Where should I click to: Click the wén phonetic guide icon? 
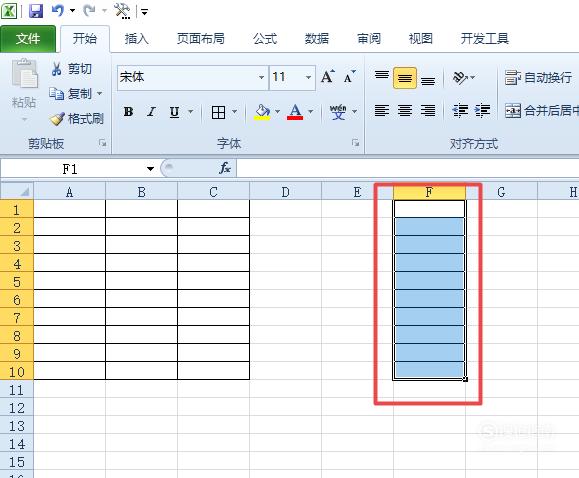[338, 111]
